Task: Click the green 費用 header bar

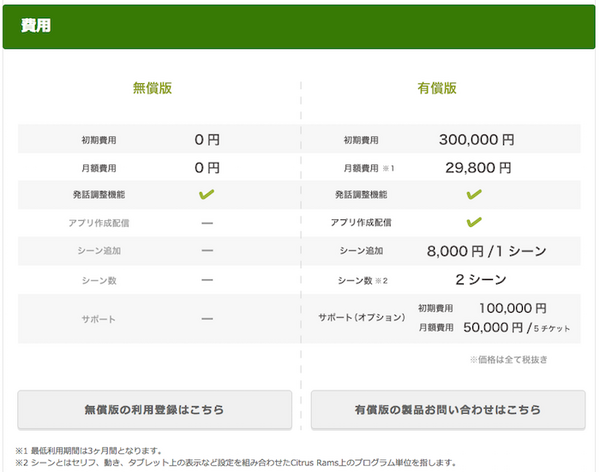Action: tap(300, 26)
